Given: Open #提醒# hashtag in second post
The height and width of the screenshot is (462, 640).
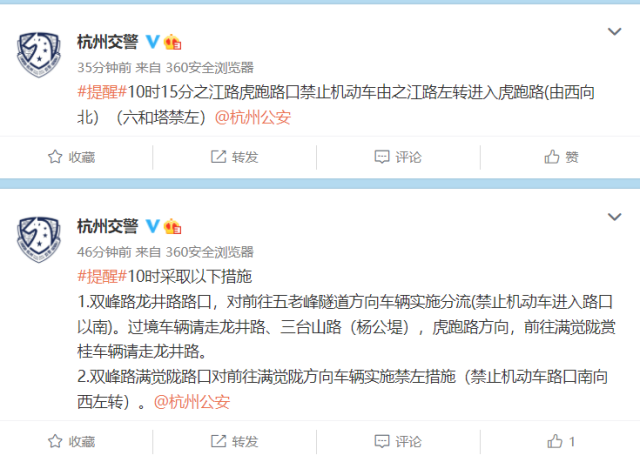Looking at the screenshot, I should point(102,277).
